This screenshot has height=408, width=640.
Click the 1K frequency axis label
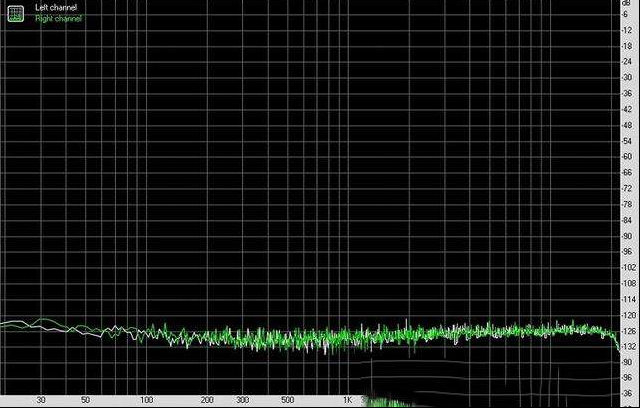tap(347, 400)
